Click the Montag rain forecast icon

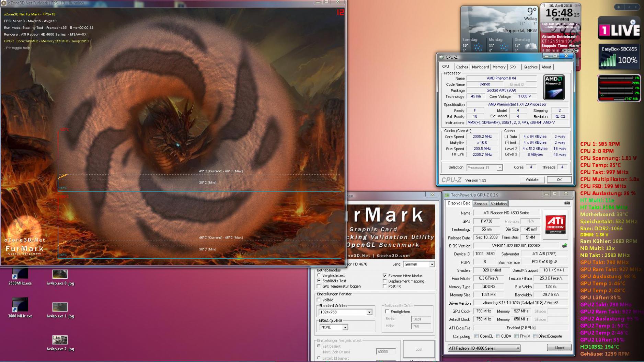[504, 47]
